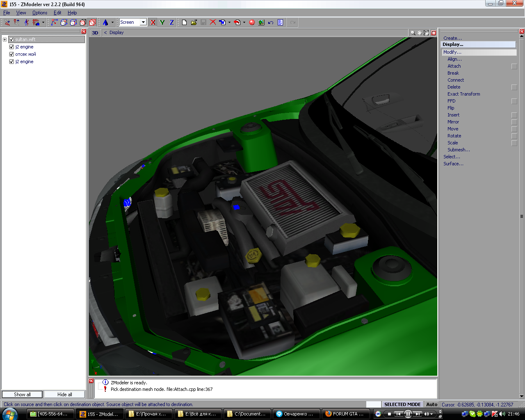Select the zoom magnifier in viewport header
Viewport: 525px width, 420px height.
click(413, 33)
